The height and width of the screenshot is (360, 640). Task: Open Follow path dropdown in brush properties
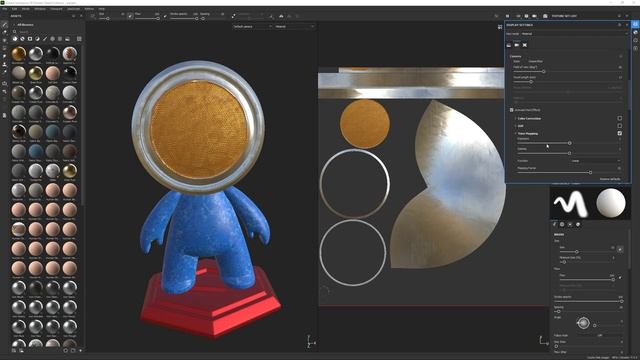click(x=600, y=335)
